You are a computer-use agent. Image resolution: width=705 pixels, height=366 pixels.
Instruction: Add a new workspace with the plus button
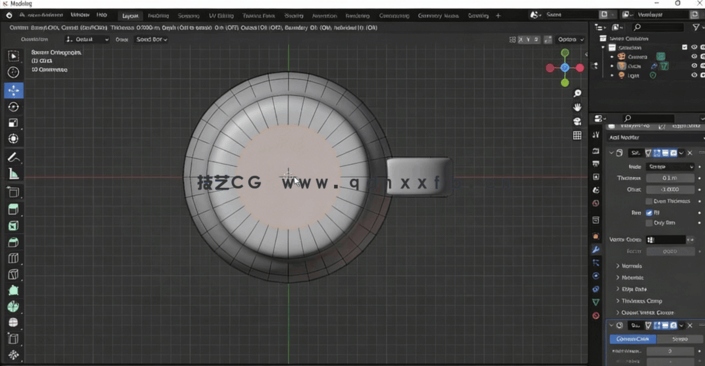[498, 16]
